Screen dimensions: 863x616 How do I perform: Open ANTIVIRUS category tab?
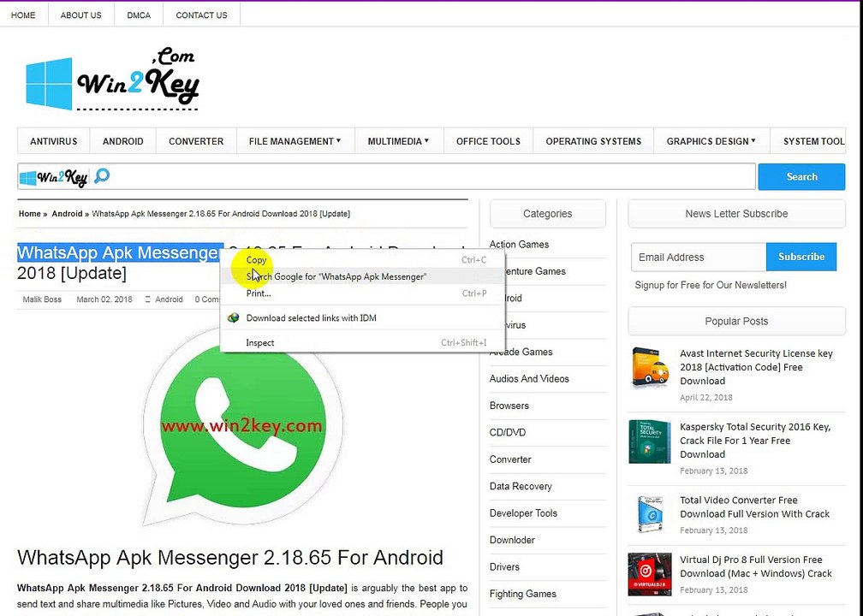pyautogui.click(x=53, y=141)
